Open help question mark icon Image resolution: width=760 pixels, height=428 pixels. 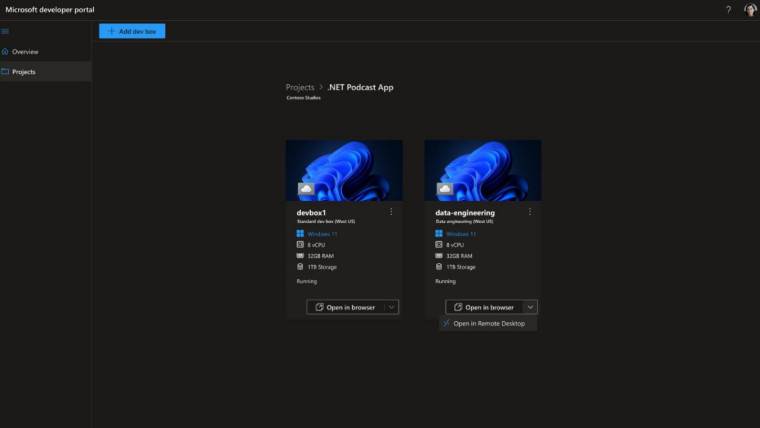tap(728, 10)
